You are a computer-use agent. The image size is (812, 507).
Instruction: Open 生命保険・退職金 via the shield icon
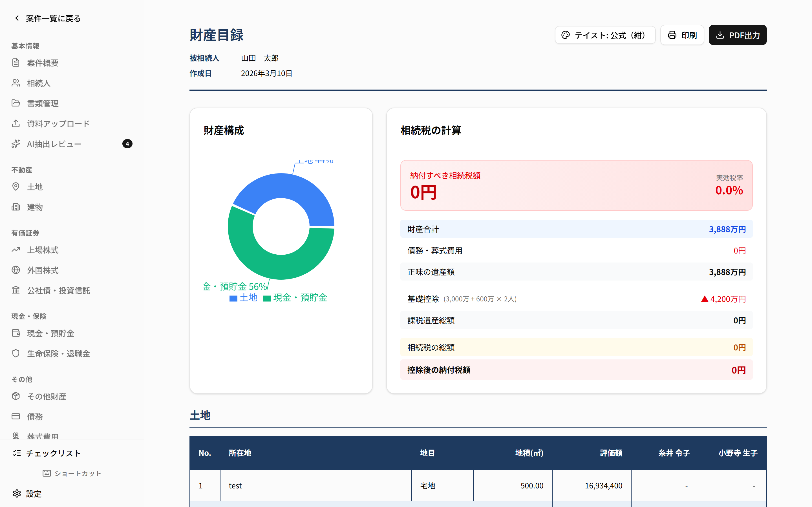click(16, 353)
